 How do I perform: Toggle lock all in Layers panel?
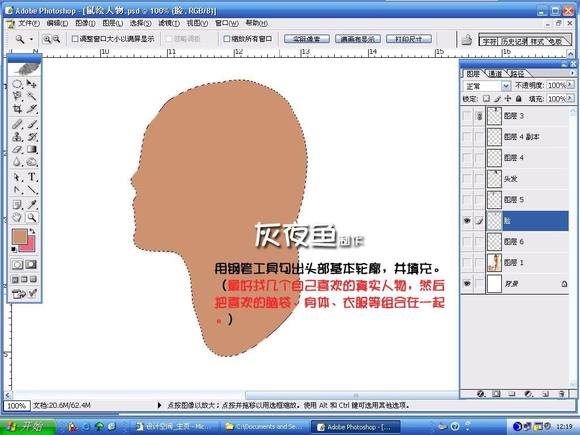click(x=519, y=99)
